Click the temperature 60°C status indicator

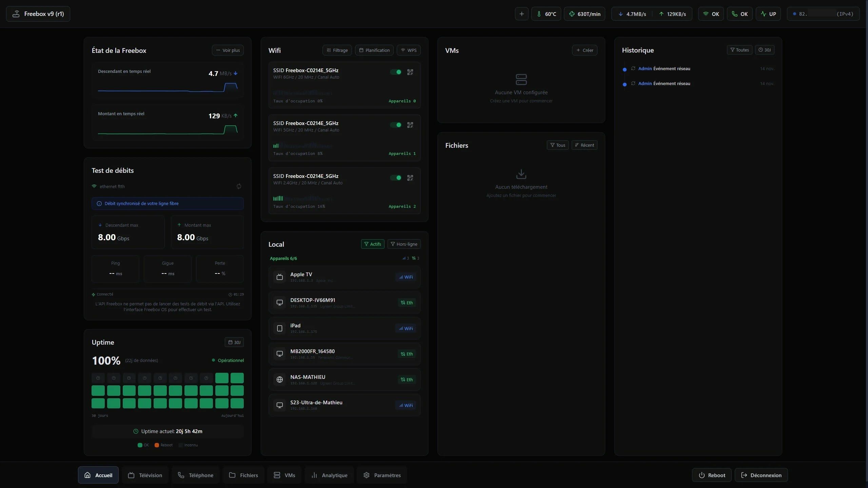coord(546,14)
